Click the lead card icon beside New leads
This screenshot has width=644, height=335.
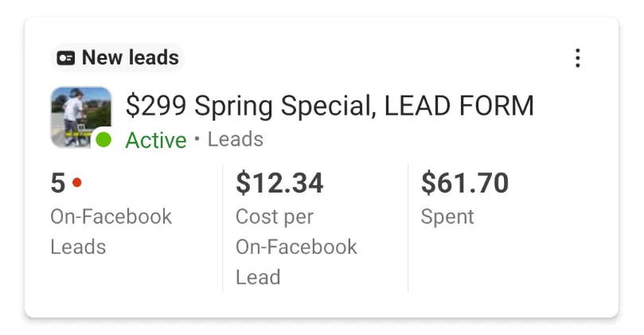[66, 58]
